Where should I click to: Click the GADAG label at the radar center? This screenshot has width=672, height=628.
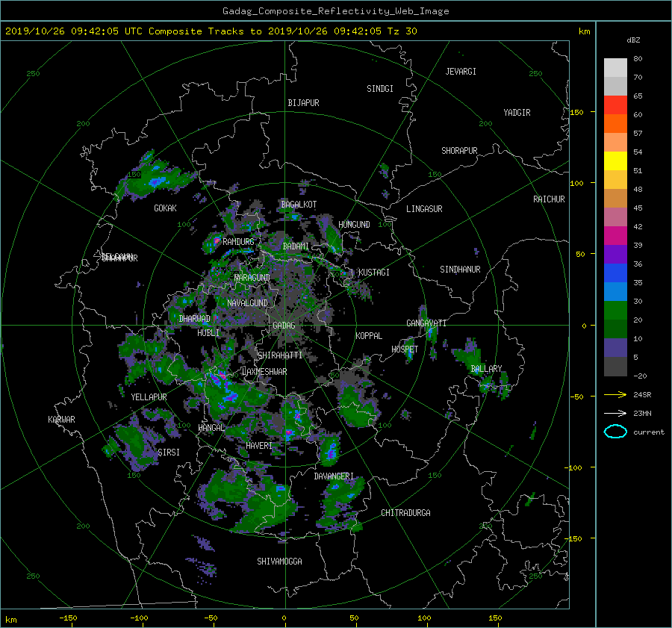pyautogui.click(x=284, y=326)
